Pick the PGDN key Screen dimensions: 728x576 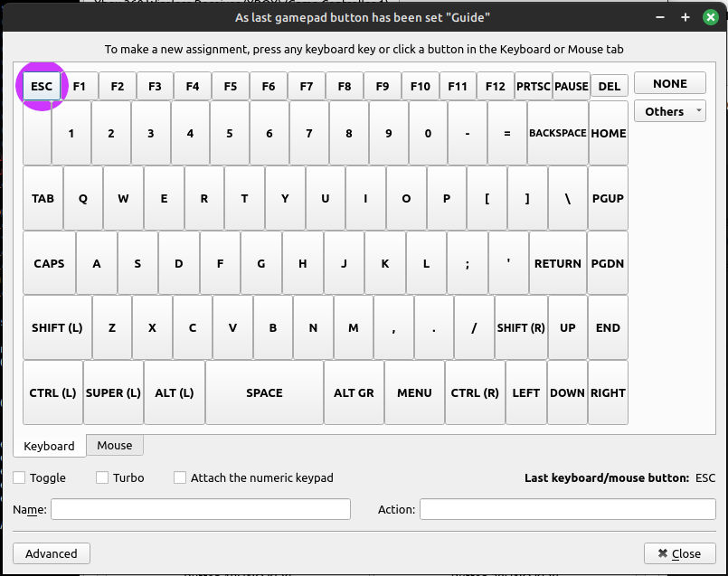(608, 263)
